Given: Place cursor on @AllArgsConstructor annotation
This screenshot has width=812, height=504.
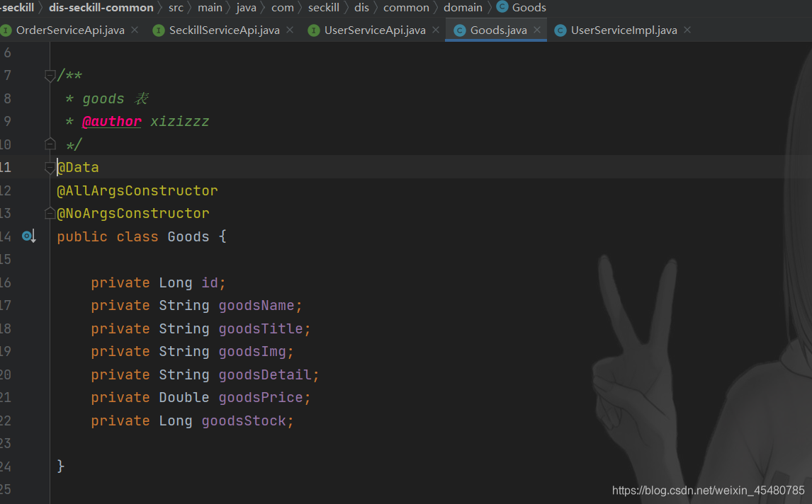Looking at the screenshot, I should pyautogui.click(x=137, y=191).
